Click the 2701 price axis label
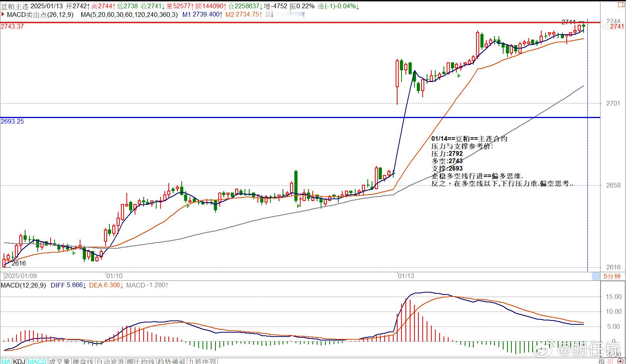626x364 pixels. pyautogui.click(x=613, y=103)
